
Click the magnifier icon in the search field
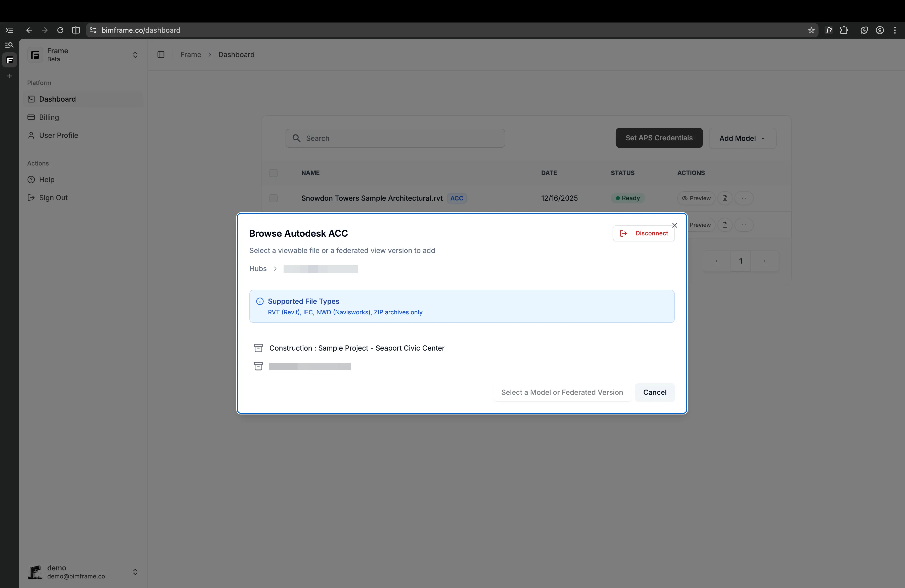297,138
